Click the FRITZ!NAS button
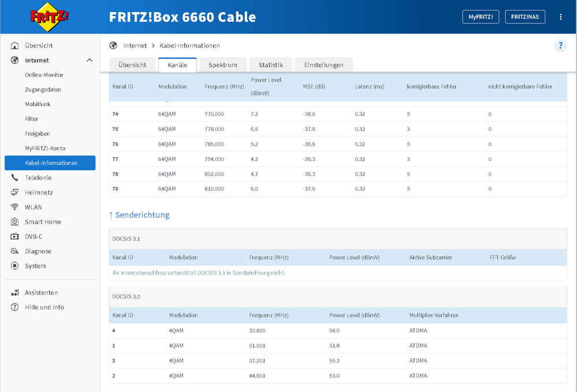This screenshot has width=577, height=392. [525, 17]
